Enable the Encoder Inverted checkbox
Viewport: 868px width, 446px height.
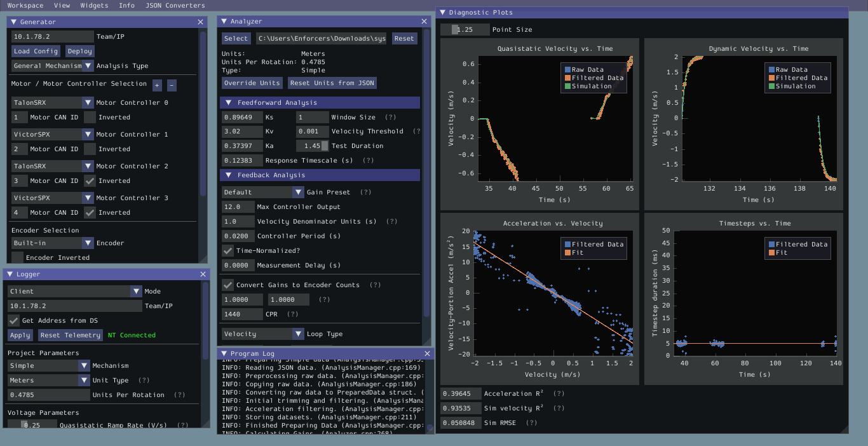pos(17,257)
